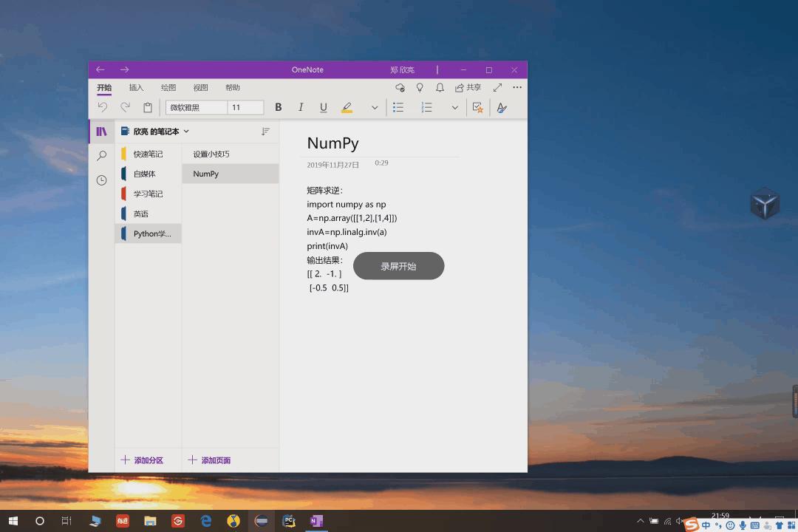Screen dimensions: 798x532
Task: Expand the numbered list dropdown arrow
Action: tap(455, 107)
